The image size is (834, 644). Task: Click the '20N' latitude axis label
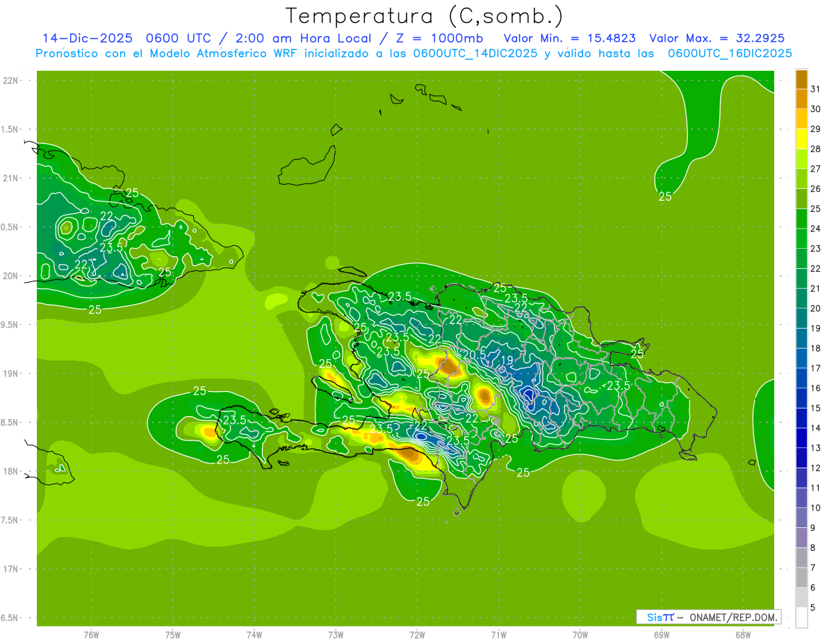click(x=11, y=276)
